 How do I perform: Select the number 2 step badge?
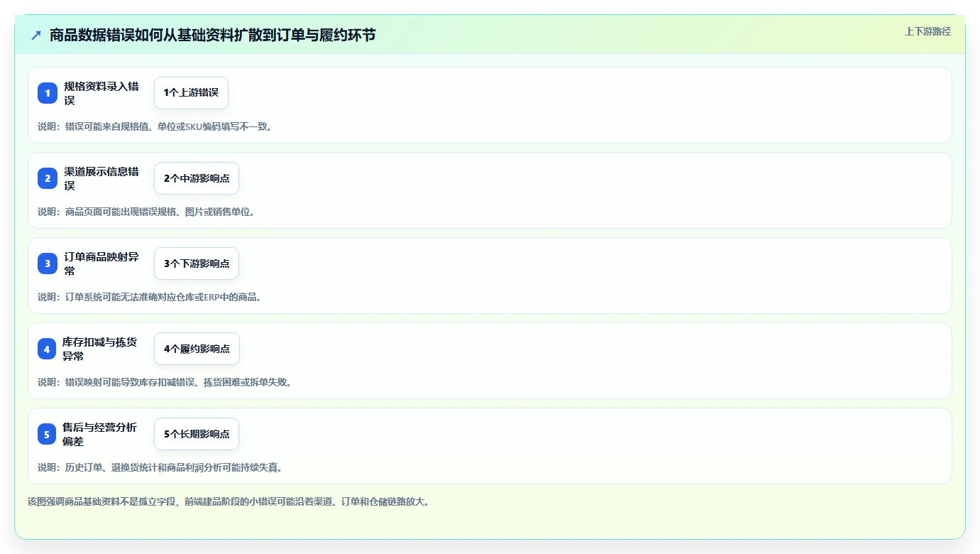[x=48, y=178]
